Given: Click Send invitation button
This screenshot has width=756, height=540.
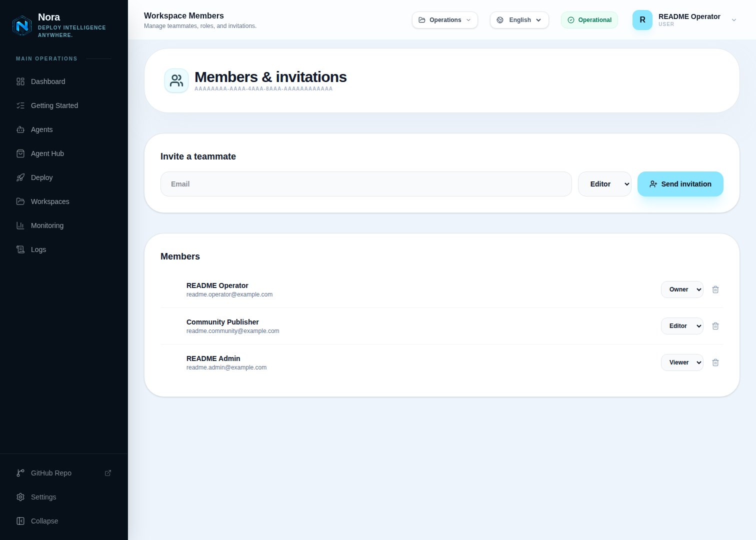Looking at the screenshot, I should (x=680, y=184).
